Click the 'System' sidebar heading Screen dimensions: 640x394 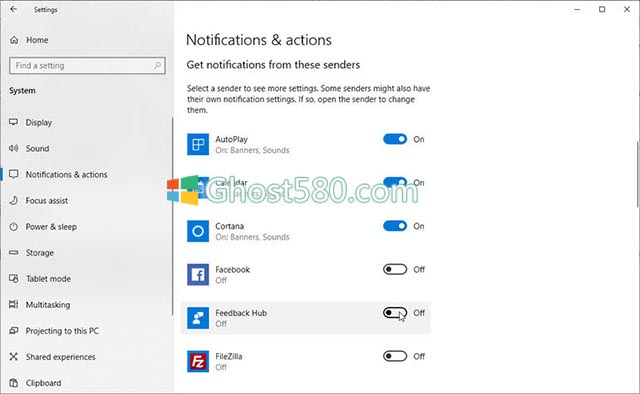click(x=22, y=91)
